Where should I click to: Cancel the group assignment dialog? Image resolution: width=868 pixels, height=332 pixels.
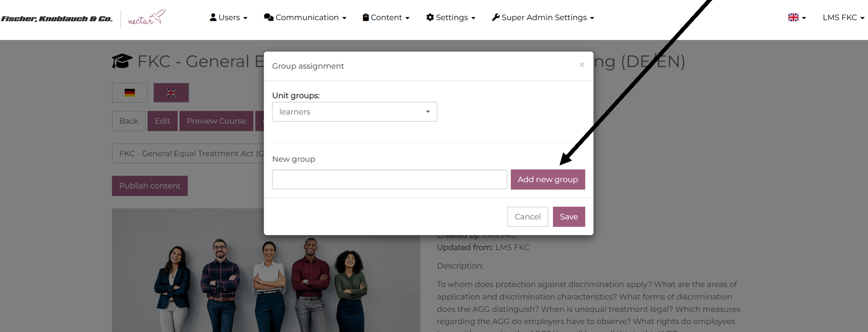click(527, 217)
